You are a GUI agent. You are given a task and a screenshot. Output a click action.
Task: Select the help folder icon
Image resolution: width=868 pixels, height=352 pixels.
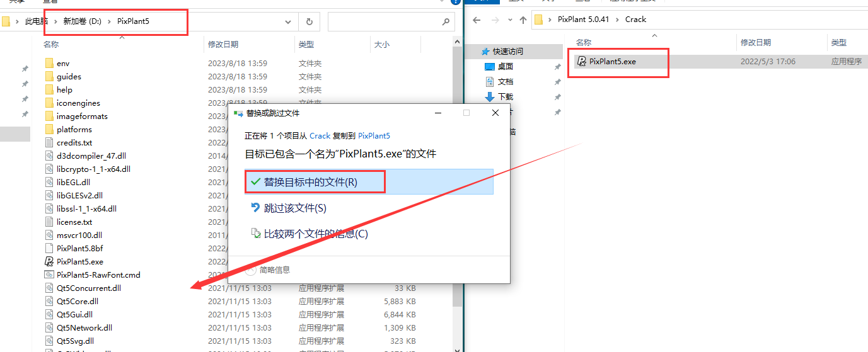(x=49, y=89)
